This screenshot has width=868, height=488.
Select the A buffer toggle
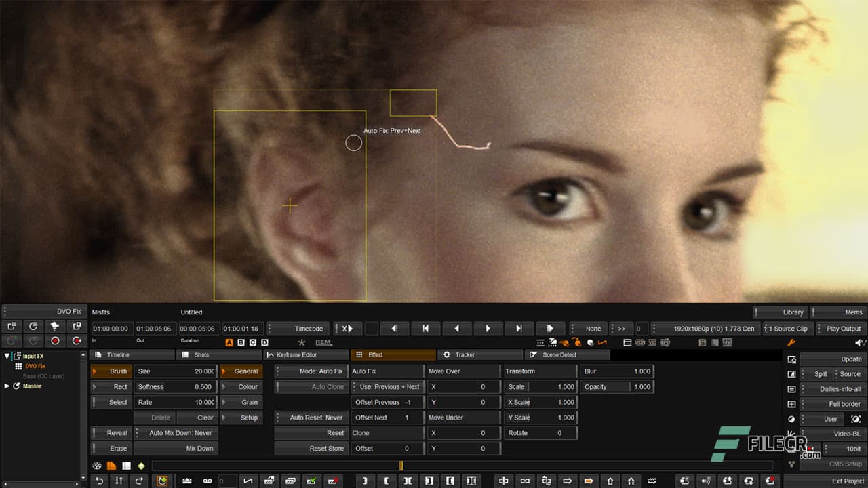tap(229, 343)
